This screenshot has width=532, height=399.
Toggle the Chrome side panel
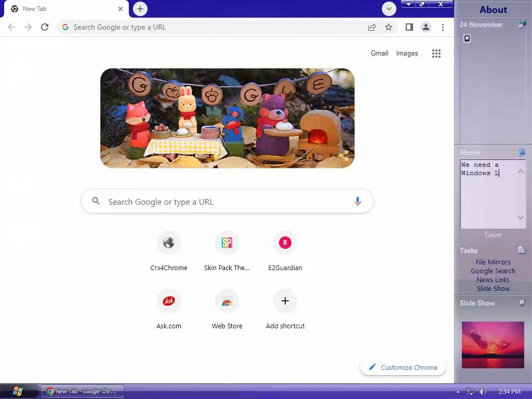409,27
